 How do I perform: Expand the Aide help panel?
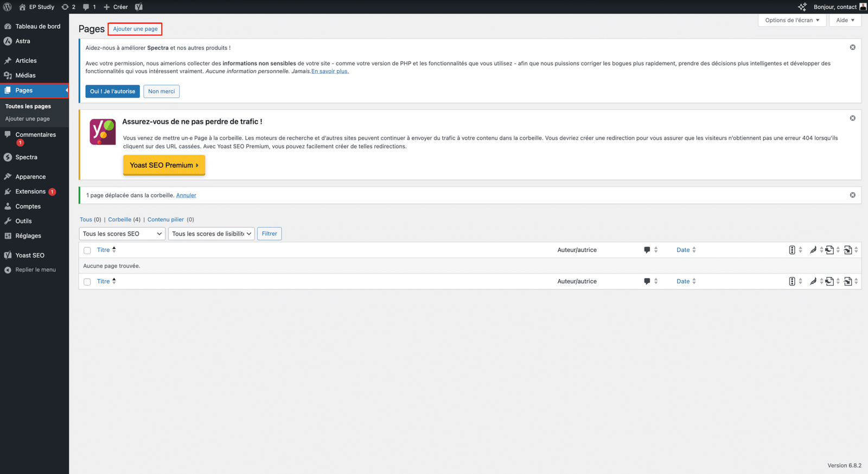(845, 20)
